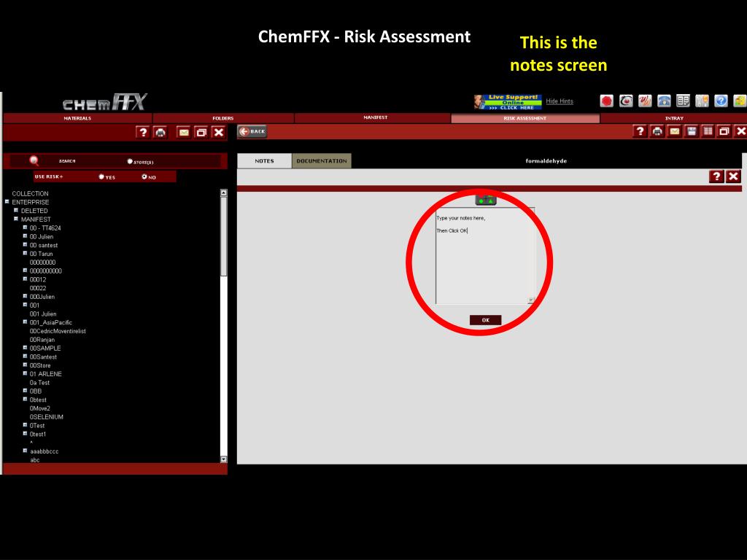
Task: Select the 00CedricMoventirelist tree item
Action: (58, 331)
